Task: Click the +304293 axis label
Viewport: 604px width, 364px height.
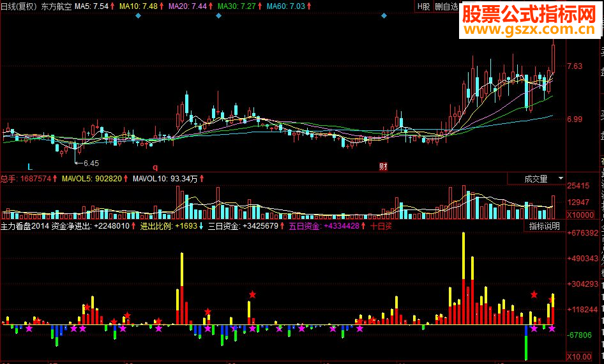Action: tap(583, 284)
